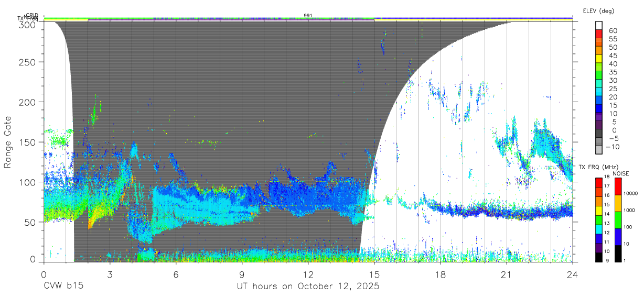
Task: Click the "30" label on ELEV scale
Action: [x=614, y=80]
